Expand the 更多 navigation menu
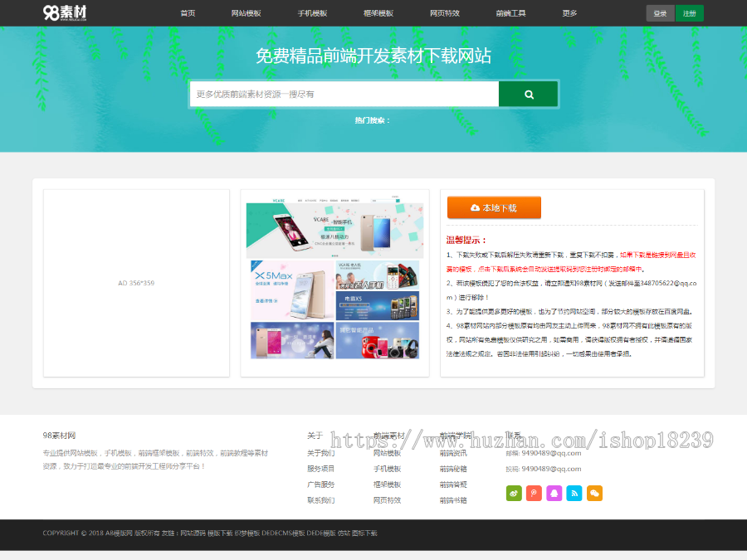Image resolution: width=747 pixels, height=560 pixels. (x=569, y=13)
